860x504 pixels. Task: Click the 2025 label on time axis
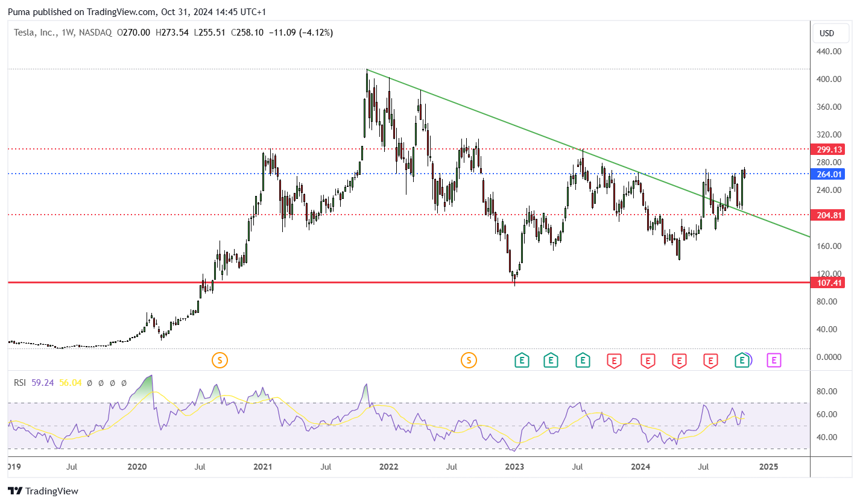click(x=768, y=467)
